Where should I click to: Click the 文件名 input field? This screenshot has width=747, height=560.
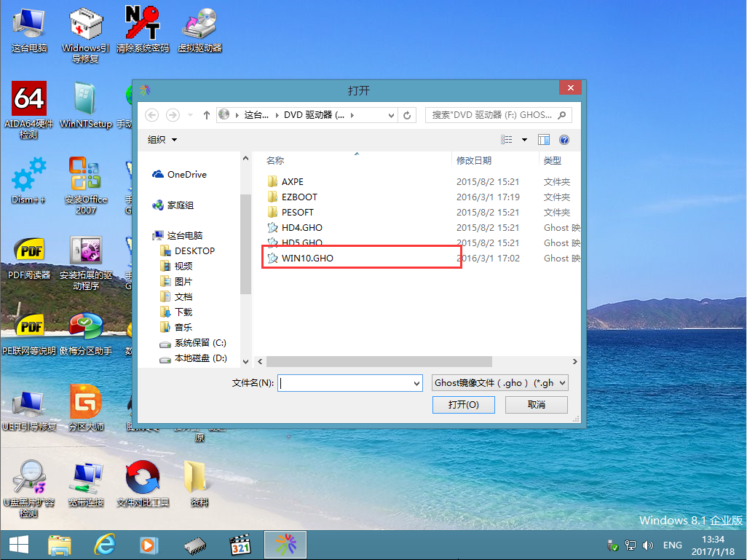coord(345,383)
